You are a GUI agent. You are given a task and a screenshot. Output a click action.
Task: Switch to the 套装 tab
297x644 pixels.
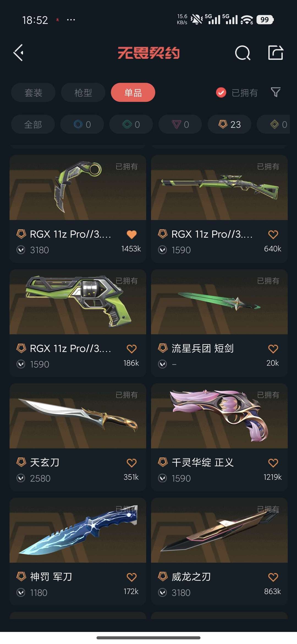click(33, 93)
